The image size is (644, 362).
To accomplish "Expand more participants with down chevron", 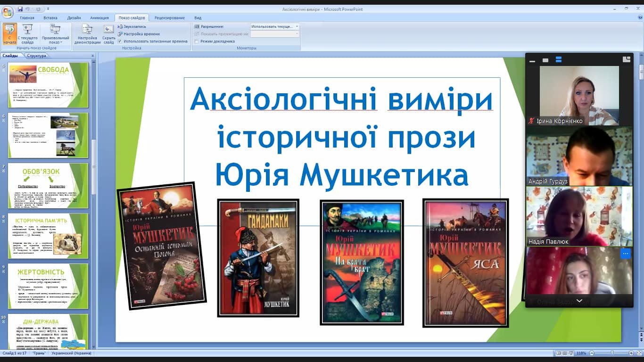I will [x=579, y=301].
